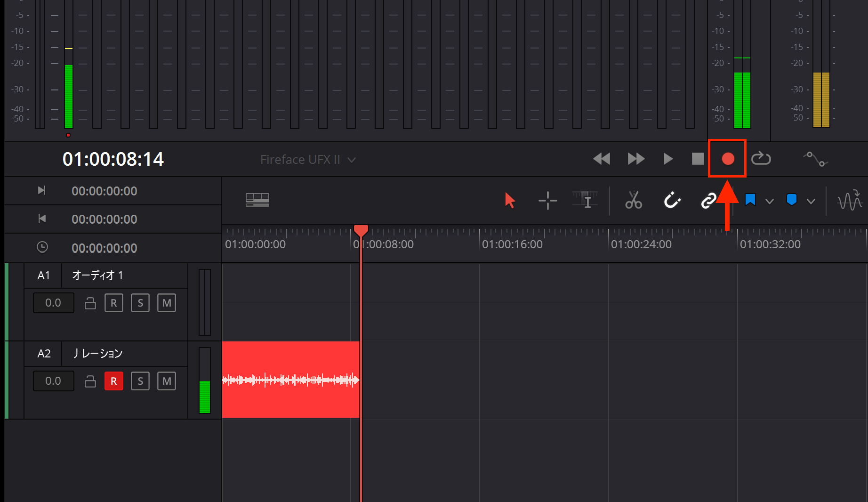Screen dimensions: 868x502
Task: Open the automation curve tool
Action: pyautogui.click(x=815, y=159)
